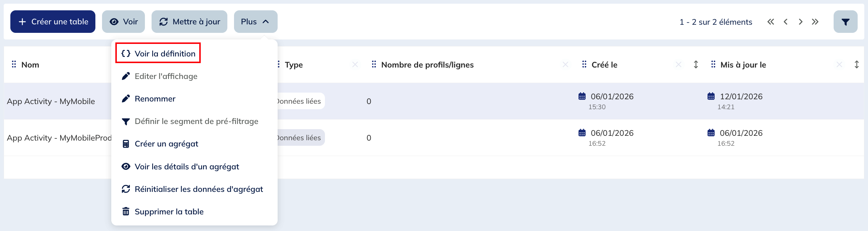
Task: Collapse the Plus menu
Action: [255, 21]
